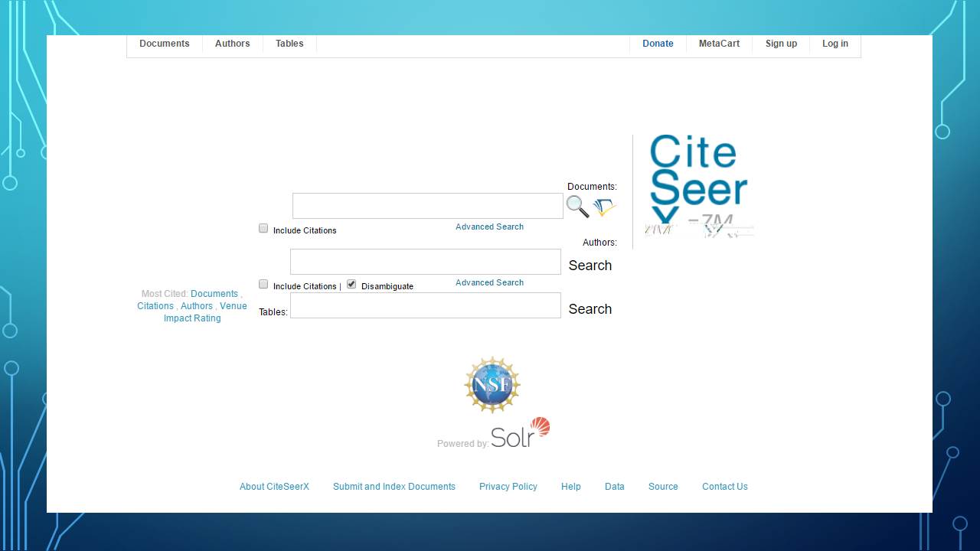Open Most Cited Documents link
Image resolution: width=980 pixels, height=551 pixels.
click(214, 294)
